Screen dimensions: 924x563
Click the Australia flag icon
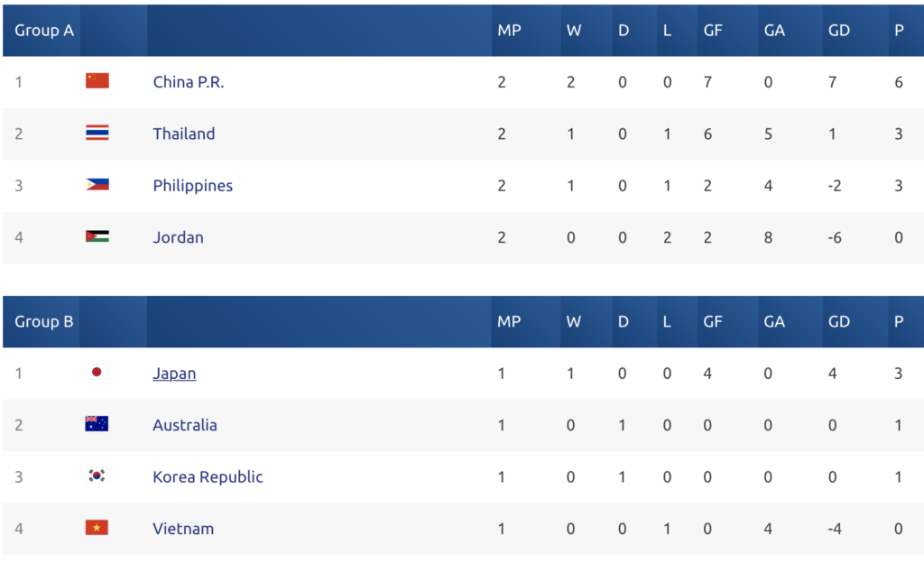pyautogui.click(x=97, y=423)
